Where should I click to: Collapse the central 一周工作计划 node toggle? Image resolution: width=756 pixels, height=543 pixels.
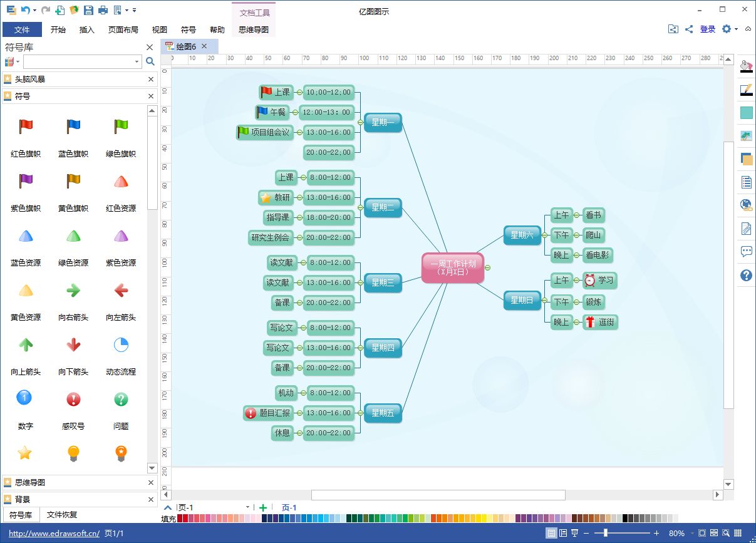tap(487, 267)
